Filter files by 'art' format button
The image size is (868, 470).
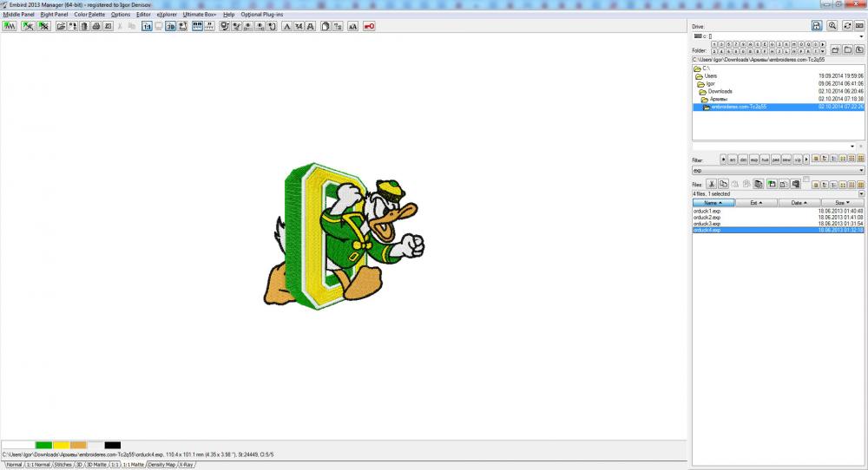[733, 160]
